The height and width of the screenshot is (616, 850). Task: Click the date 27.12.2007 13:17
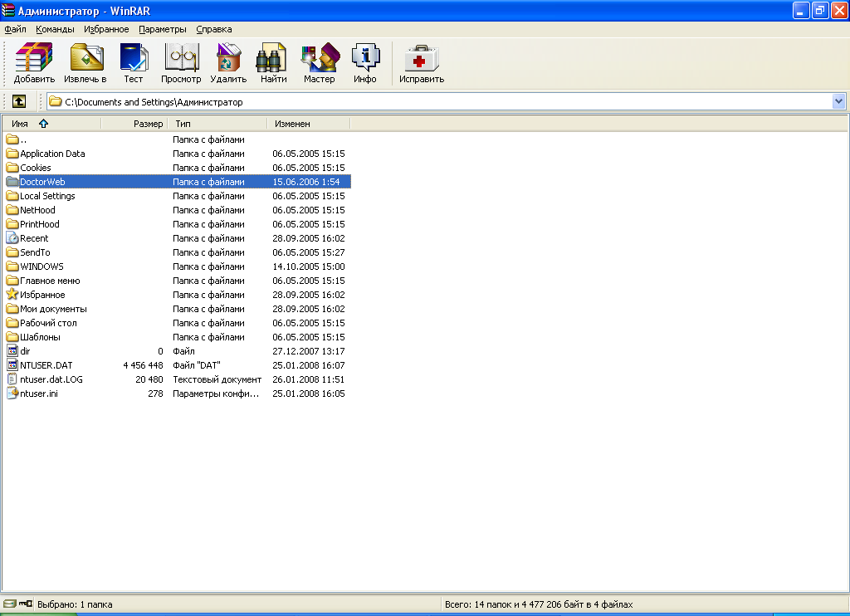pos(309,351)
